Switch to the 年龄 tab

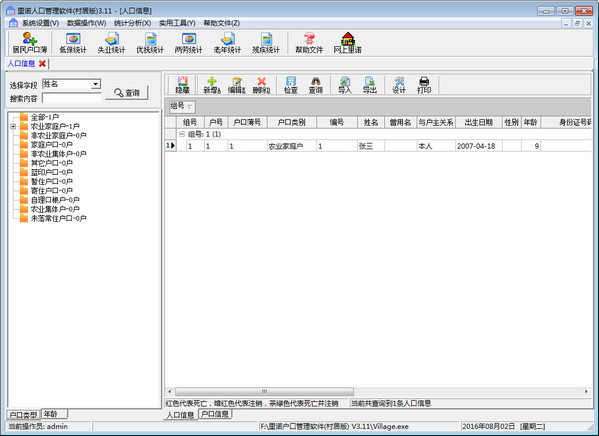(x=54, y=414)
